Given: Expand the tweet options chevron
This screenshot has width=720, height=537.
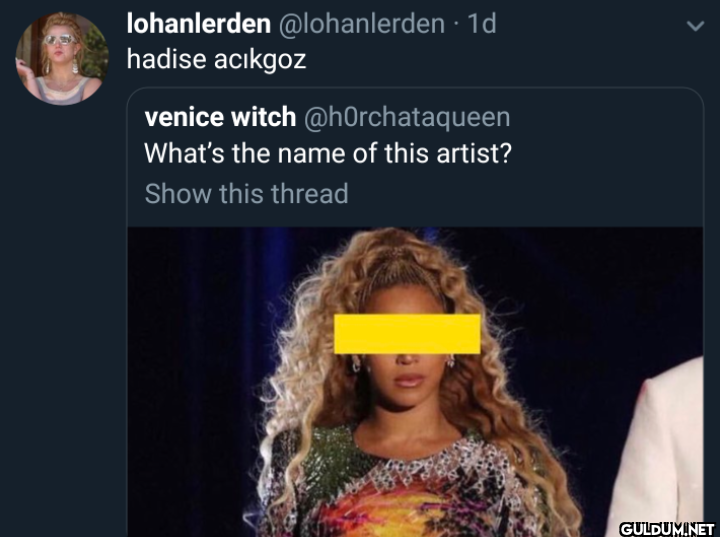Looking at the screenshot, I should [x=695, y=26].
